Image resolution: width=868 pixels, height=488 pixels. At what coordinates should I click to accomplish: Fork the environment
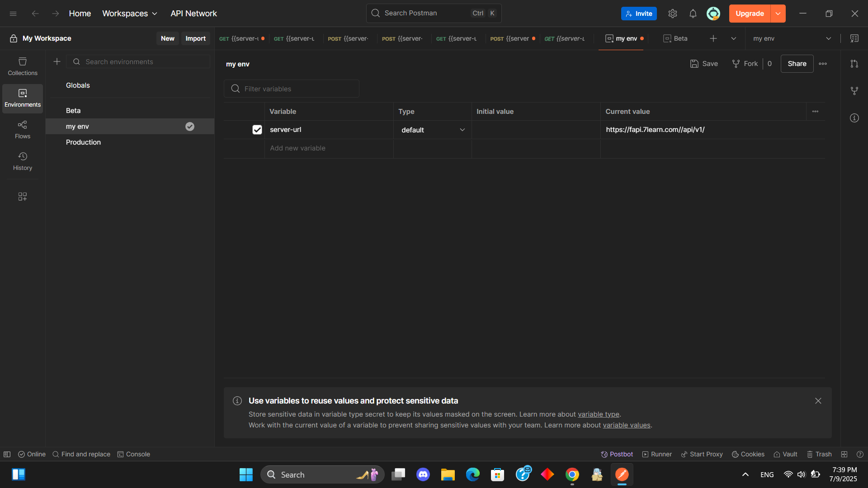(745, 64)
